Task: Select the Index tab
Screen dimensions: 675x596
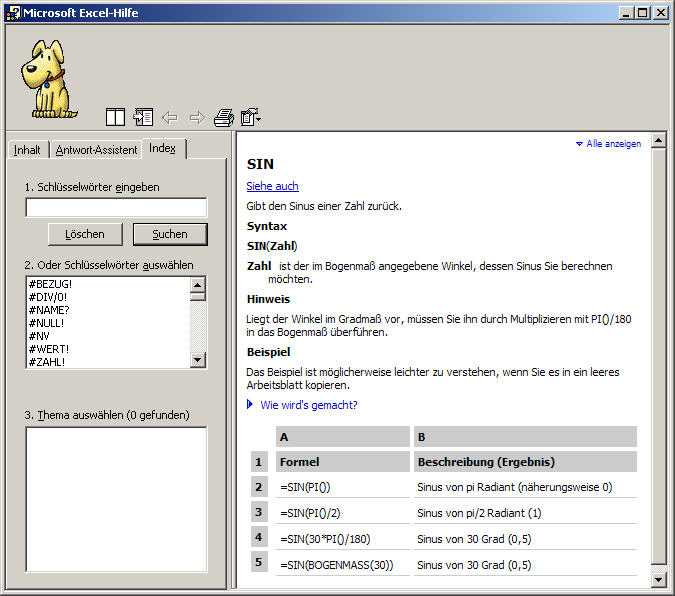Action: [162, 148]
